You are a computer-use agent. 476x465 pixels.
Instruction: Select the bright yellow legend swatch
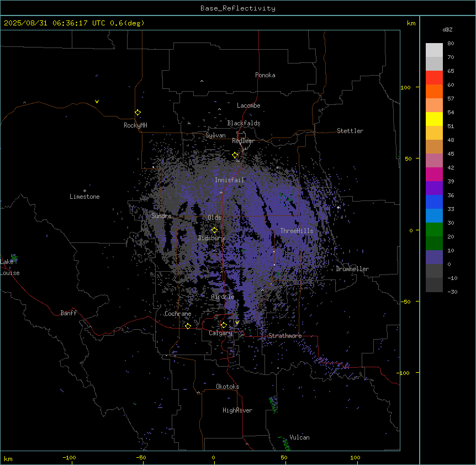pos(434,119)
